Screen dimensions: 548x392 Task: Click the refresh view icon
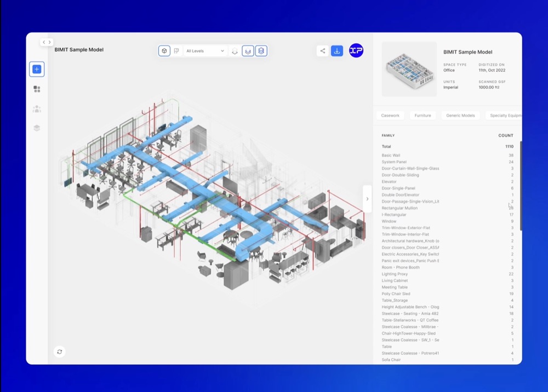(x=59, y=351)
